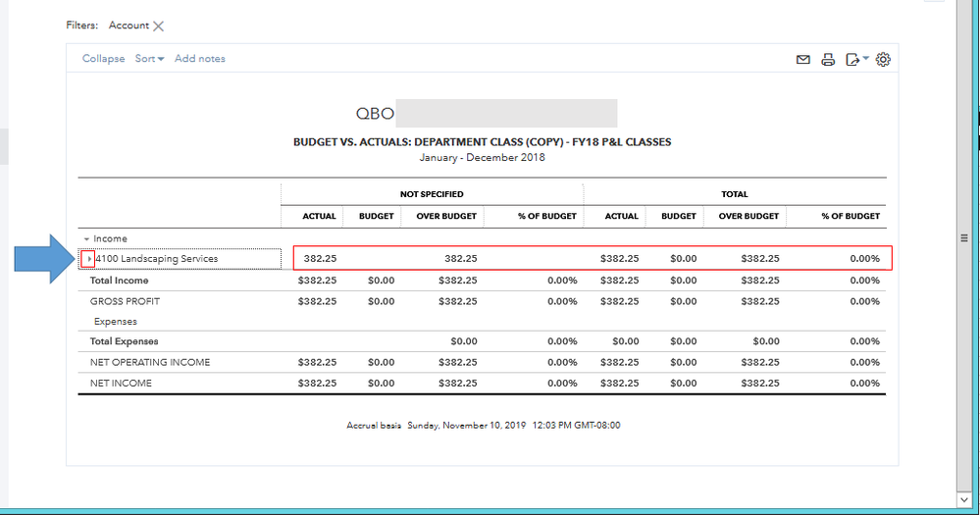Click Total Income row label
The width and height of the screenshot is (980, 515).
click(x=119, y=280)
